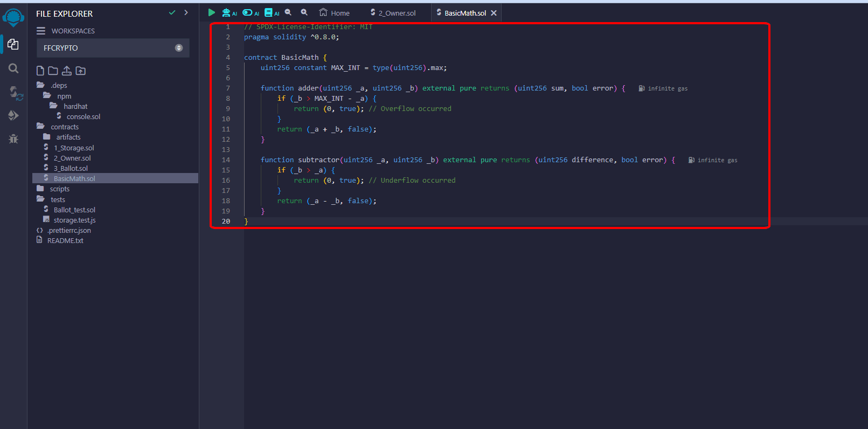The width and height of the screenshot is (868, 429).
Task: Click the 'subtractor' function name
Action: [x=319, y=160]
